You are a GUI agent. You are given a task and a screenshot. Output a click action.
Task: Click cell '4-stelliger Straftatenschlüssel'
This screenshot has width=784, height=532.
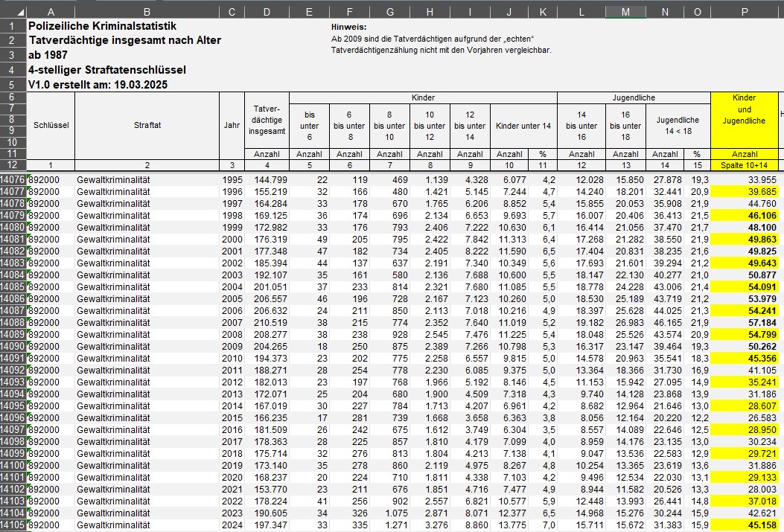pos(107,70)
